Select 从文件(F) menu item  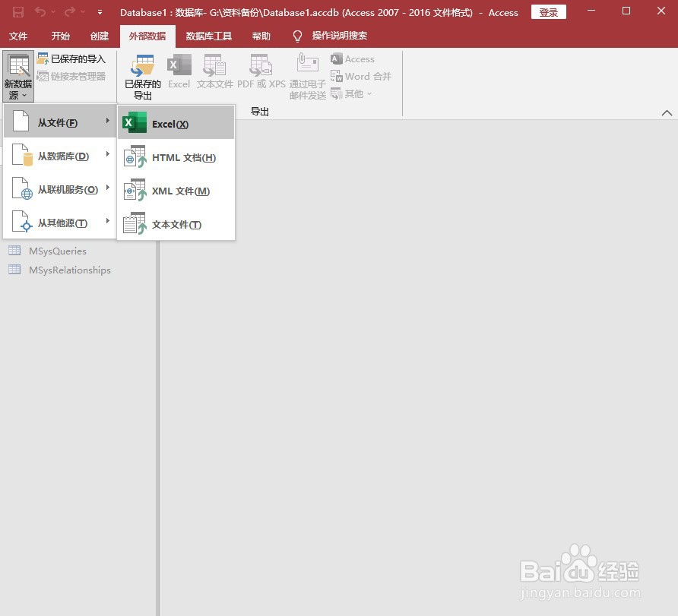coord(60,122)
